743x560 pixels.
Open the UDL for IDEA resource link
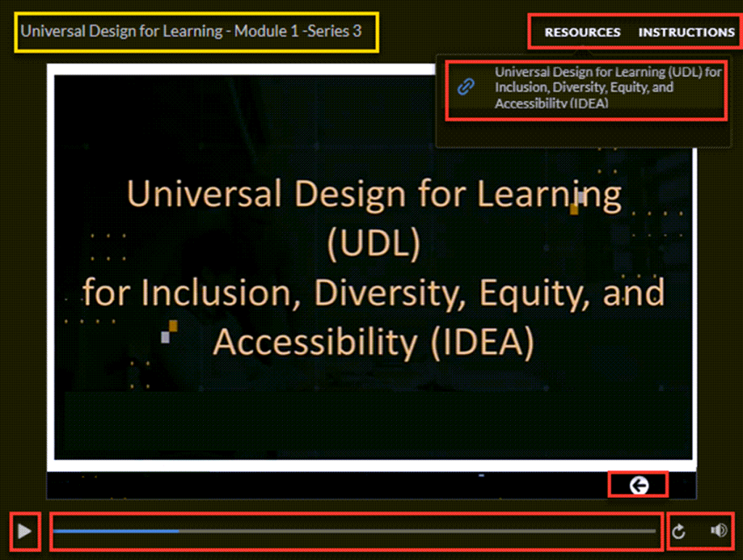608,87
